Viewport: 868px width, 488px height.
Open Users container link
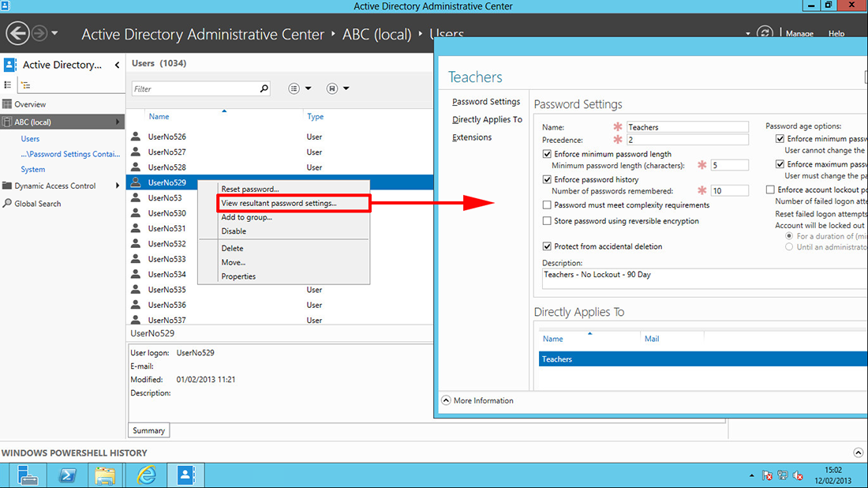click(x=30, y=138)
